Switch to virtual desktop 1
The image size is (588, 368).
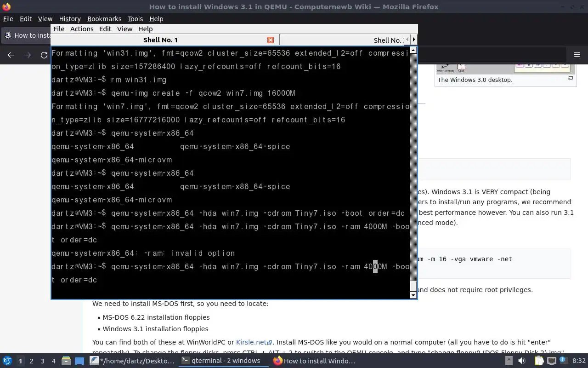[x=20, y=361]
